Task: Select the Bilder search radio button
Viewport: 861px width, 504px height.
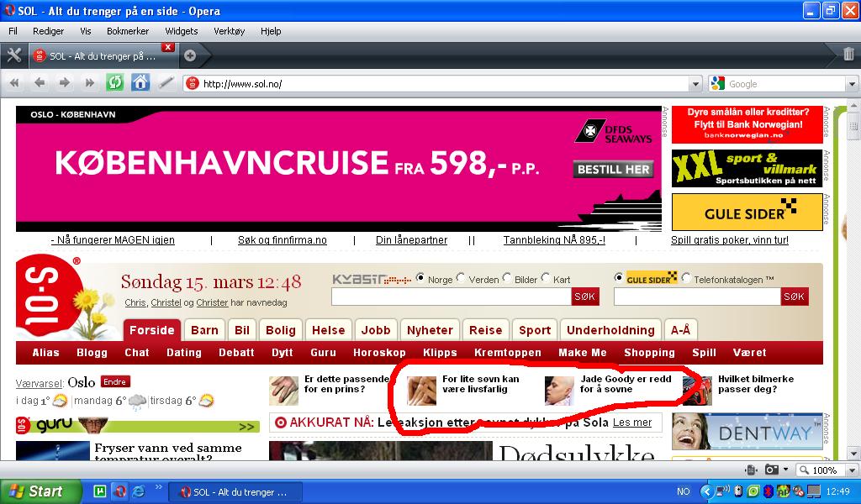Action: tap(507, 278)
